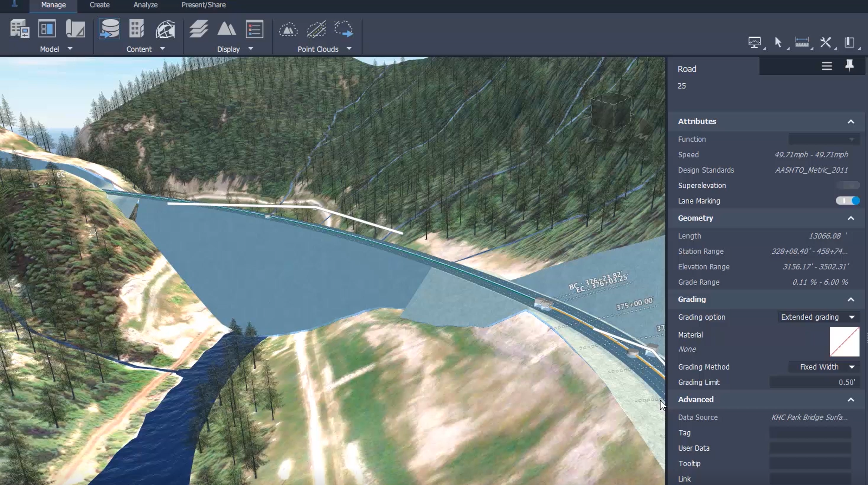Collapse the Attributes section
Screen dimensions: 868x485
point(851,122)
